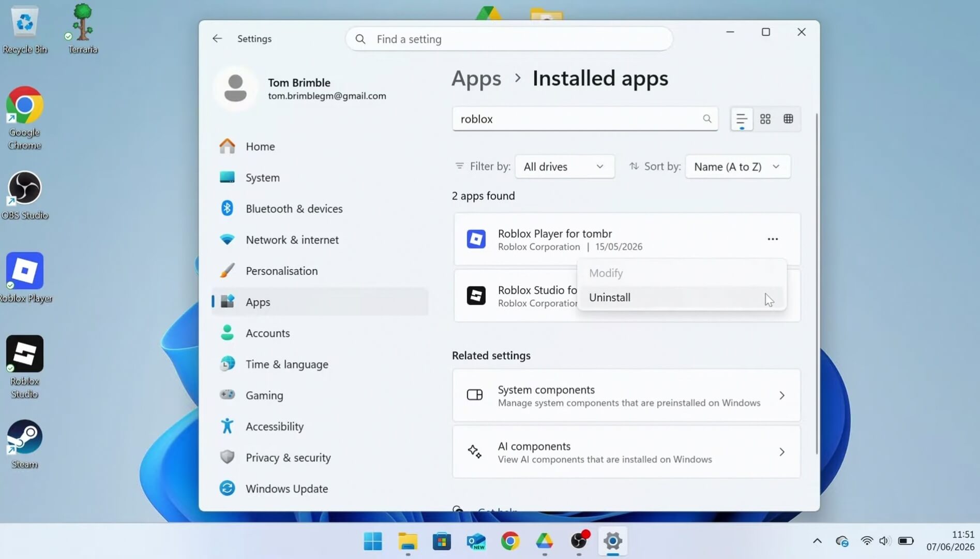Open Microsoft Store from taskbar
The image size is (980, 559).
point(442,541)
